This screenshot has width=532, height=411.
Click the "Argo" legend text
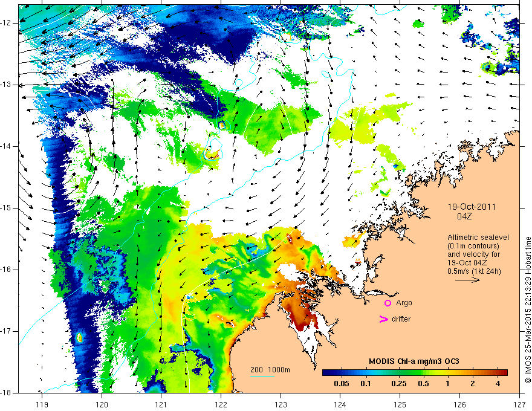tap(404, 303)
